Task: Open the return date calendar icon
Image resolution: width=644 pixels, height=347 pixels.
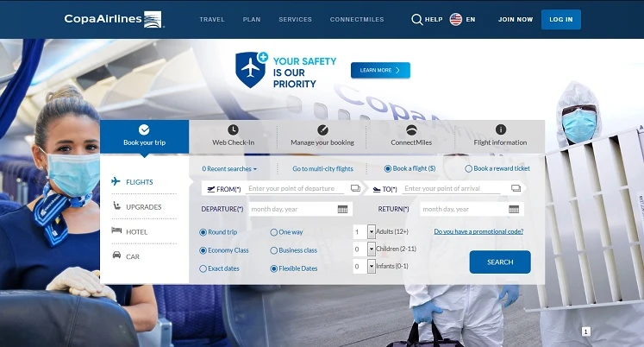Action: tap(514, 209)
